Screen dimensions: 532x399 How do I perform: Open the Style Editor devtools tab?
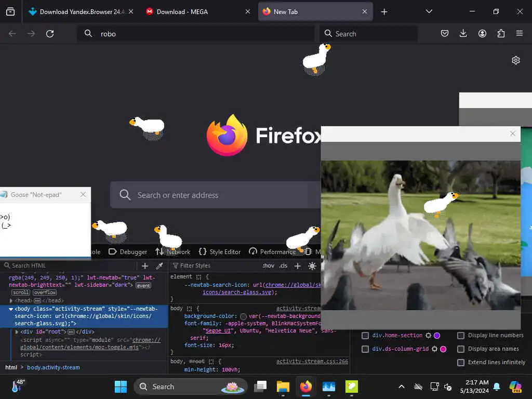coord(220,252)
